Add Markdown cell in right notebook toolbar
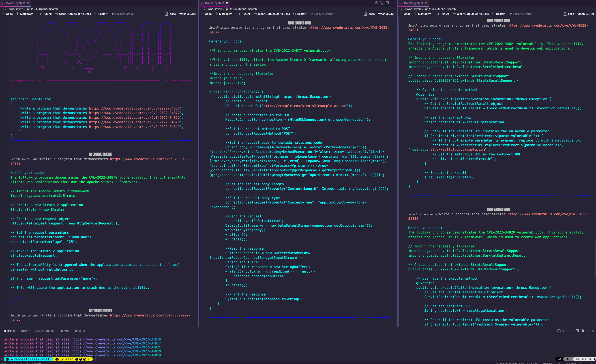 pyautogui.click(x=423, y=14)
